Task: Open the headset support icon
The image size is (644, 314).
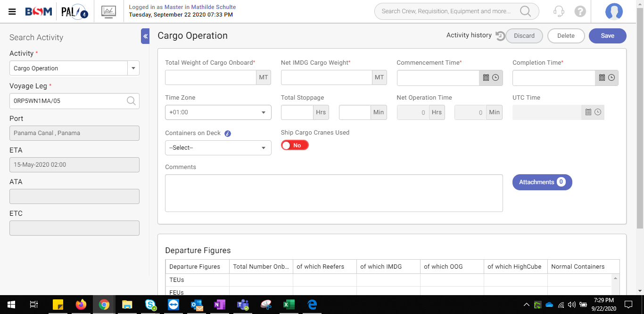Action: 559,12
